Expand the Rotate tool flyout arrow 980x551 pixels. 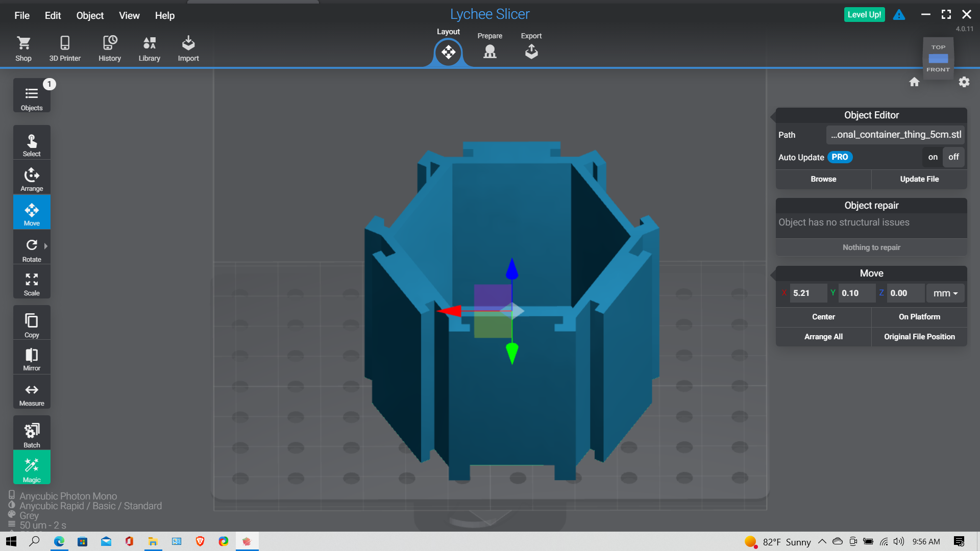click(46, 246)
